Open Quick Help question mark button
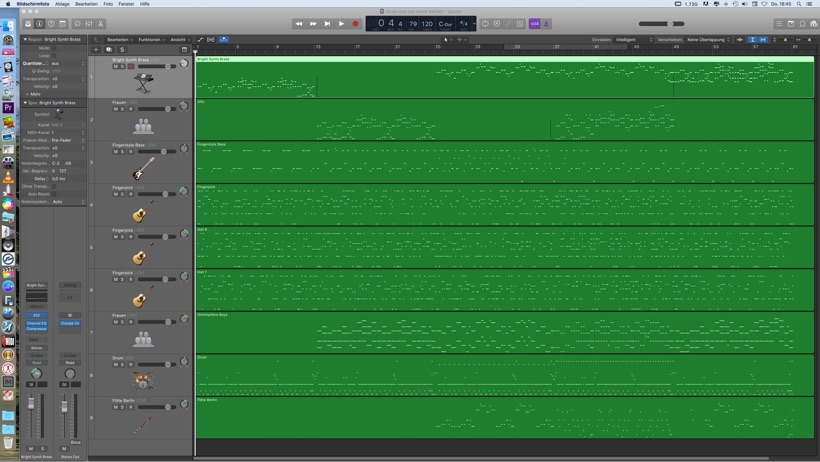820x462 pixels. (x=51, y=24)
